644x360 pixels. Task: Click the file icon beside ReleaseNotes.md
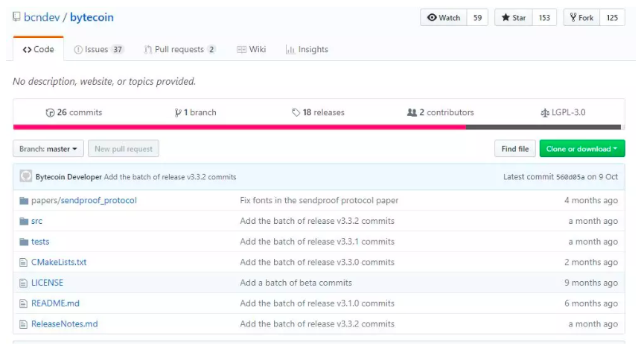click(23, 324)
